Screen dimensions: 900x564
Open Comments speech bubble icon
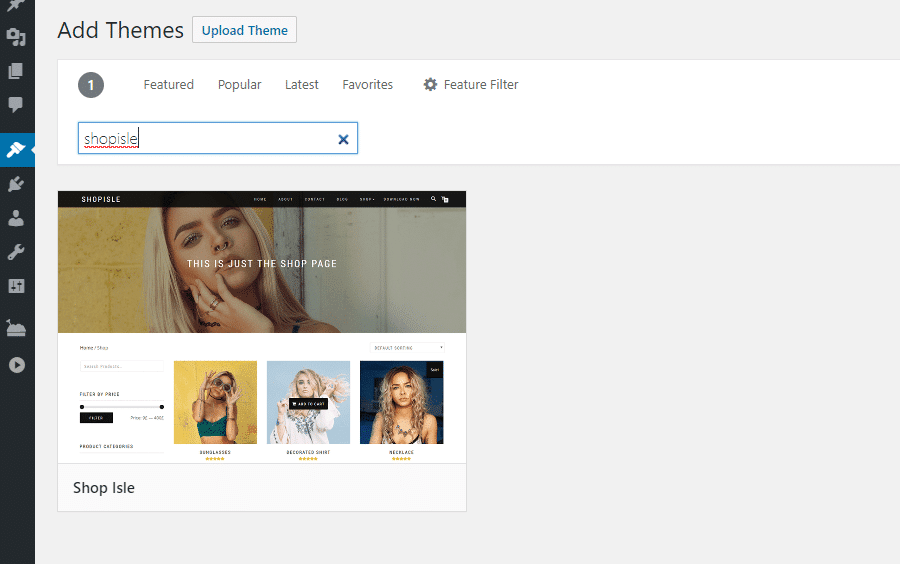(16, 104)
